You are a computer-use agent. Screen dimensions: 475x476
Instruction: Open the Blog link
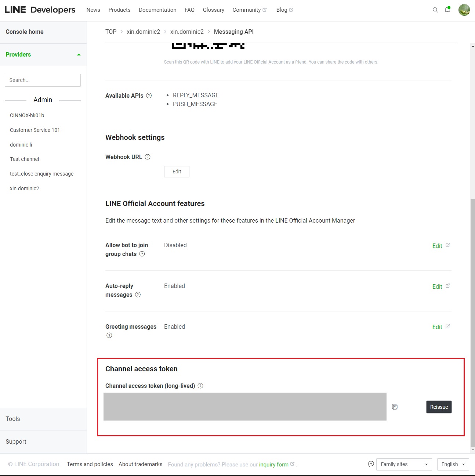[285, 10]
